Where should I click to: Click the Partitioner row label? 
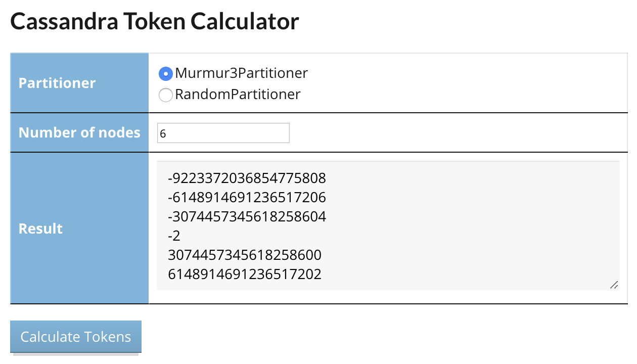[x=57, y=83]
